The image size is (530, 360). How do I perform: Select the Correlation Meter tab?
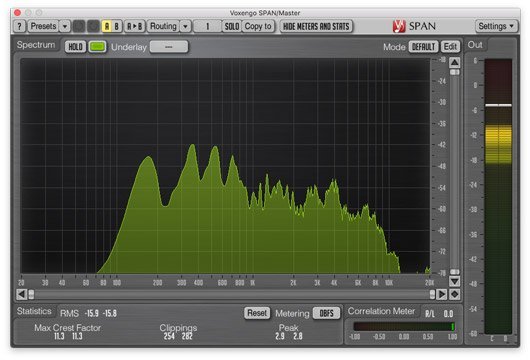381,311
